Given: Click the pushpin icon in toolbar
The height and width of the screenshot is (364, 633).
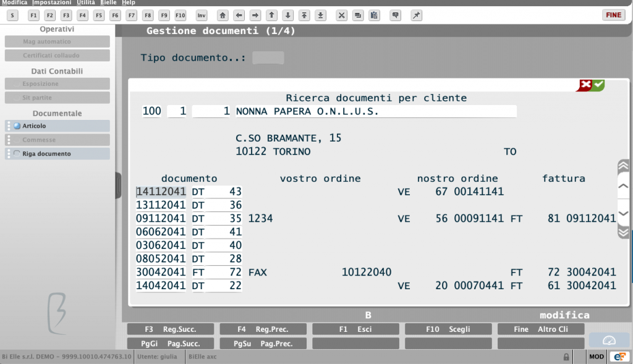Looking at the screenshot, I should coord(416,15).
